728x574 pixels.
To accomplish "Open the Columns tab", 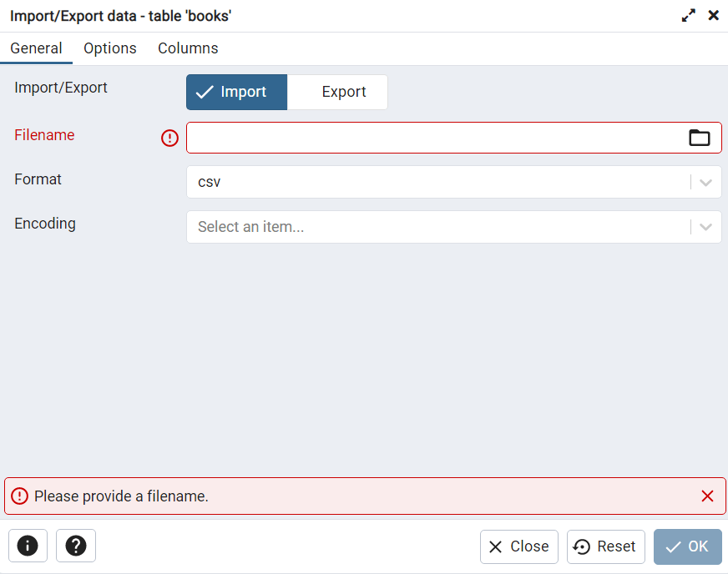I will (188, 48).
